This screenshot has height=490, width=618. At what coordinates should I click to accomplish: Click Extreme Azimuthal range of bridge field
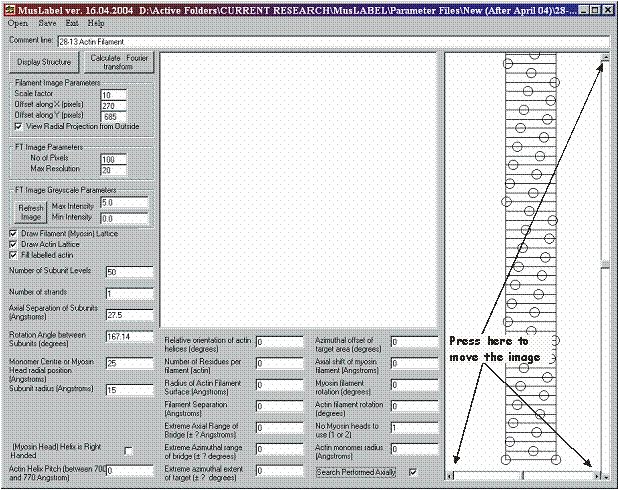(279, 449)
